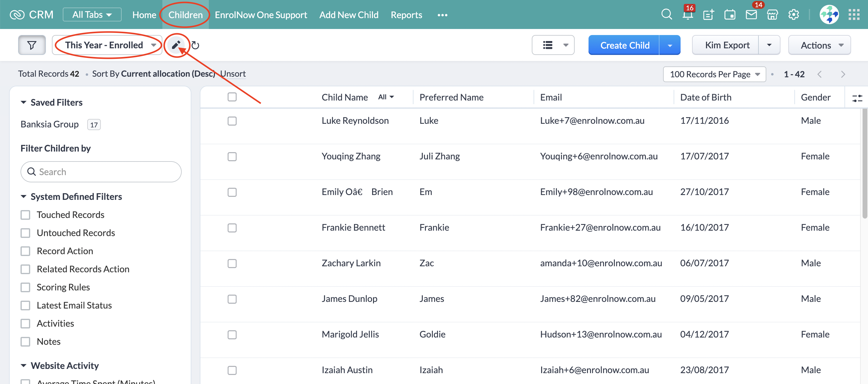Click the filter Search input field

point(101,172)
